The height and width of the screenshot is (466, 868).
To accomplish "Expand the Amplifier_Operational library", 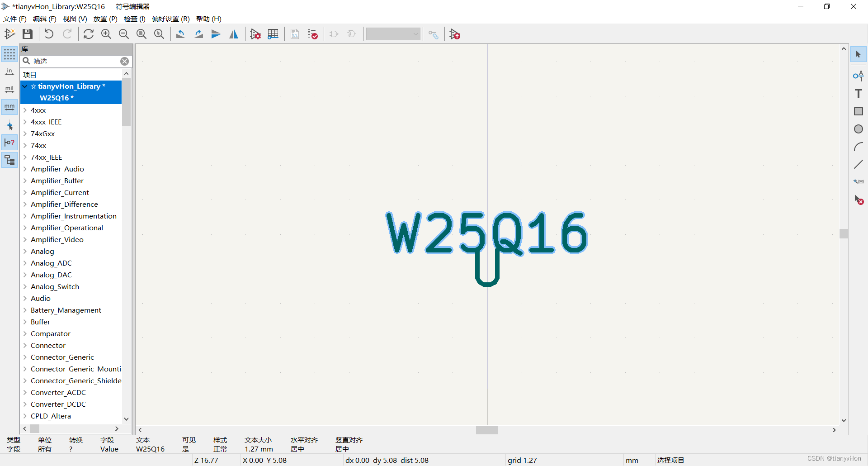I will (x=25, y=228).
